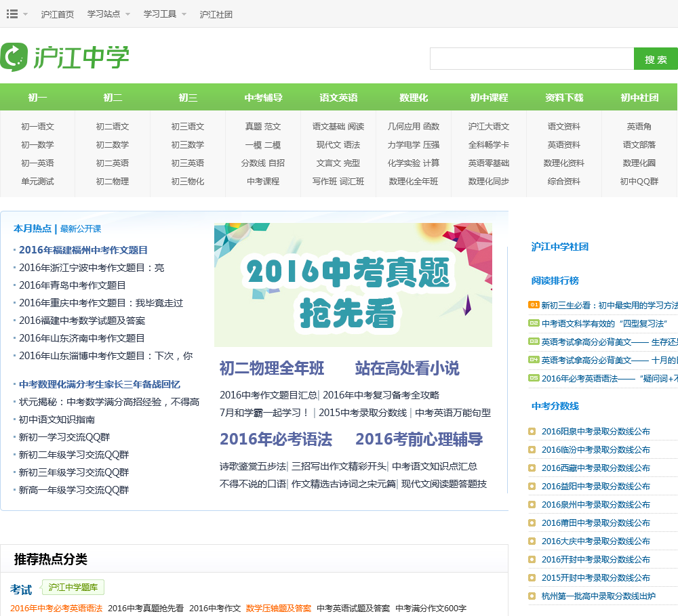Click the 05 rank badge beside 2016年必考英语语法
The width and height of the screenshot is (678, 616).
(x=534, y=378)
